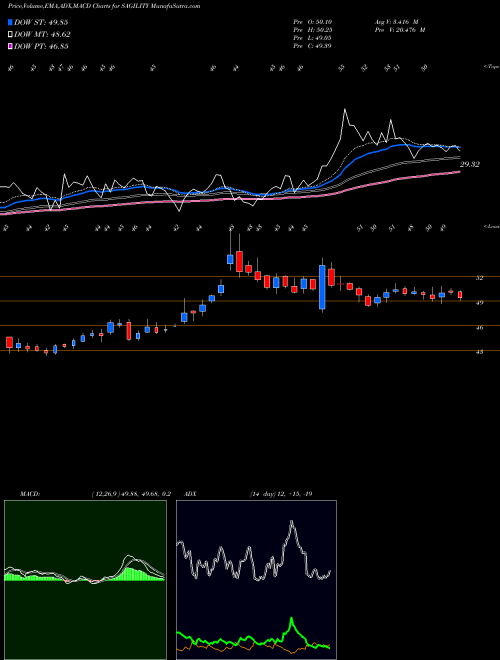Click the ADX parameters '(14 day) 12, -15, -19'
The width and height of the screenshot is (500, 660).
click(281, 494)
